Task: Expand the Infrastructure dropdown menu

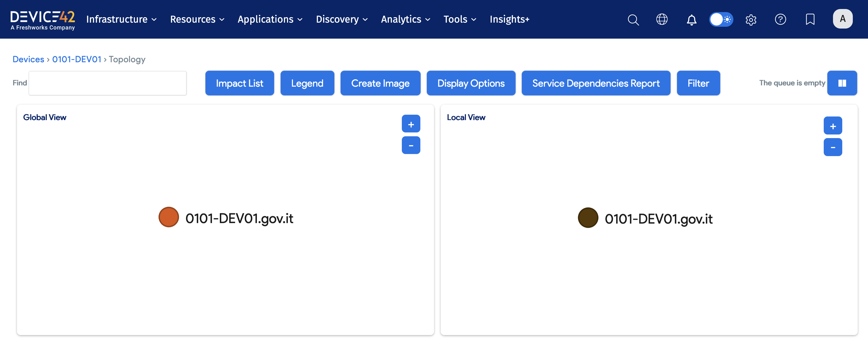Action: [x=121, y=20]
